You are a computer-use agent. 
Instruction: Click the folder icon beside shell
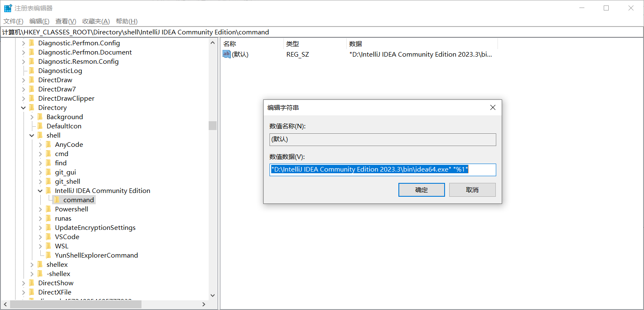tap(40, 135)
